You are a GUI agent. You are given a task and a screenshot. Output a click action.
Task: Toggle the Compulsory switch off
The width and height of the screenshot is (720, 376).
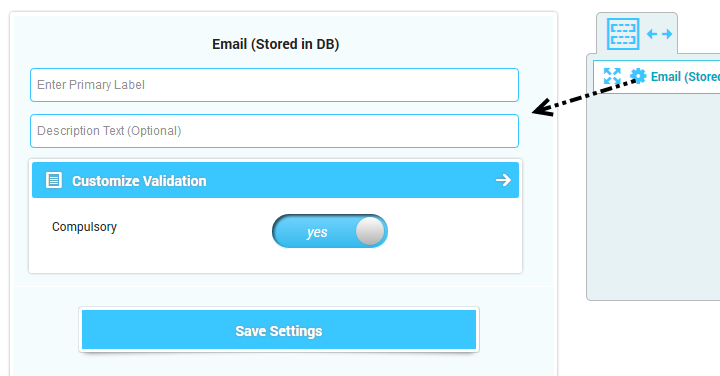point(330,231)
